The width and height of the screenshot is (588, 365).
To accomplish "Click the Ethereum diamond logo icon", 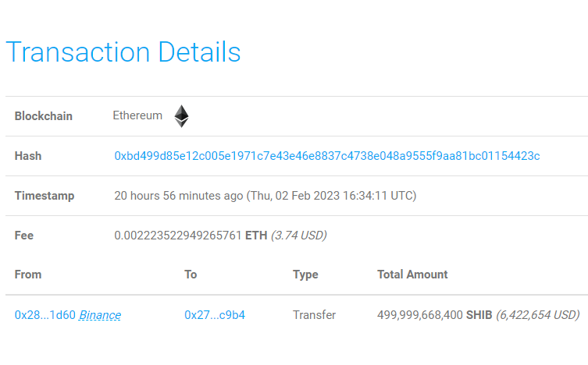I will tap(181, 116).
